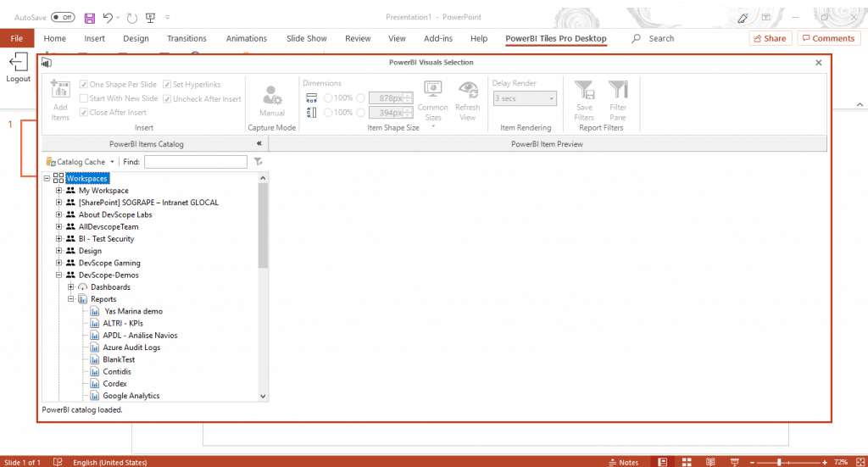The image size is (868, 467).
Task: Toggle Uncheck After Insert checkbox
Action: [167, 98]
